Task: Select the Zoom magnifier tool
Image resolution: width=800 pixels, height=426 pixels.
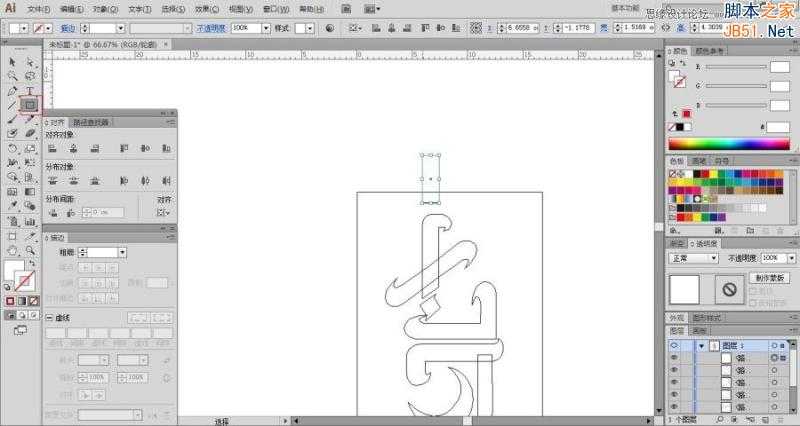Action: click(x=30, y=250)
